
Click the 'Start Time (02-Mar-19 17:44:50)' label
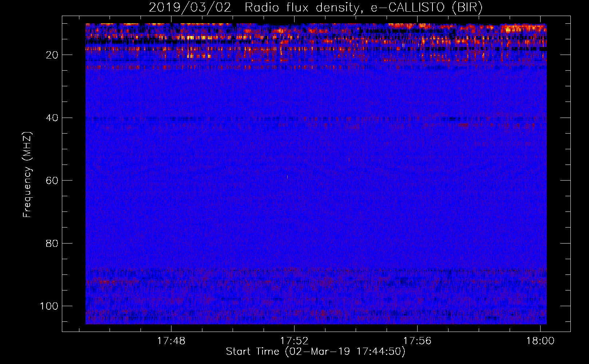point(316,352)
